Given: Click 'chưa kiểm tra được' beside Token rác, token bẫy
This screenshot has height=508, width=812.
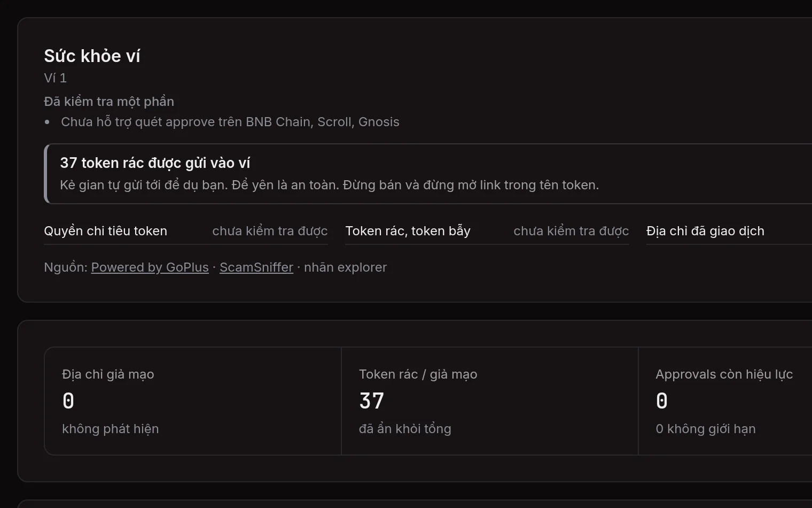Looking at the screenshot, I should tap(571, 231).
